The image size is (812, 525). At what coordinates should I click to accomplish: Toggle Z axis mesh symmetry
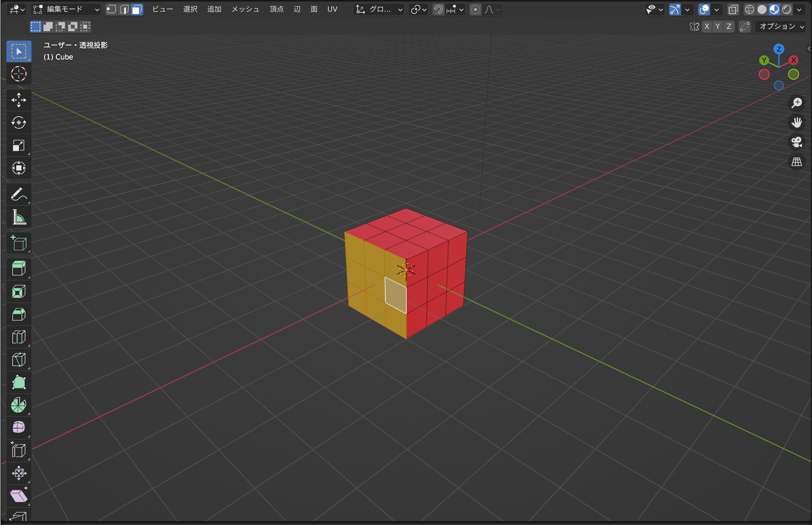[729, 27]
